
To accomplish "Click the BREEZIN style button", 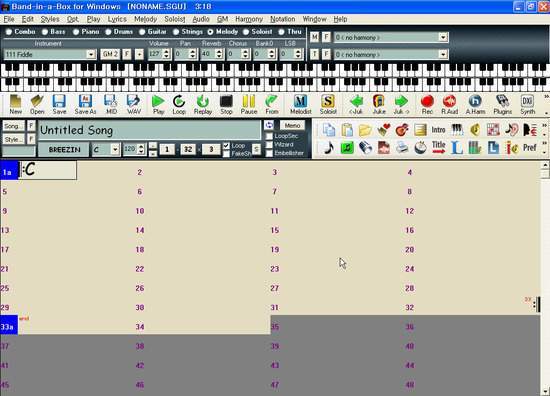I will click(64, 150).
